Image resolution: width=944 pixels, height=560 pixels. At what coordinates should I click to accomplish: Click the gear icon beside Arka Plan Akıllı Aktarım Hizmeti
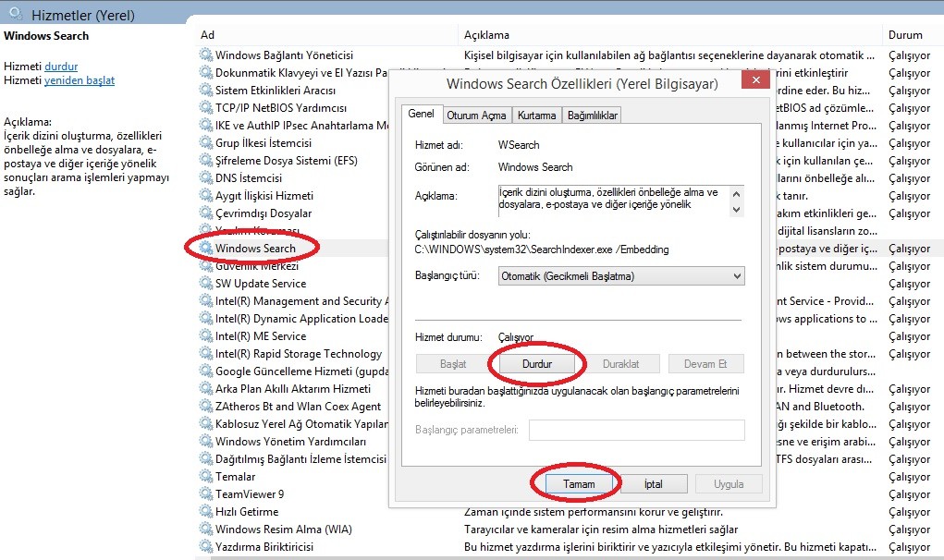[206, 388]
